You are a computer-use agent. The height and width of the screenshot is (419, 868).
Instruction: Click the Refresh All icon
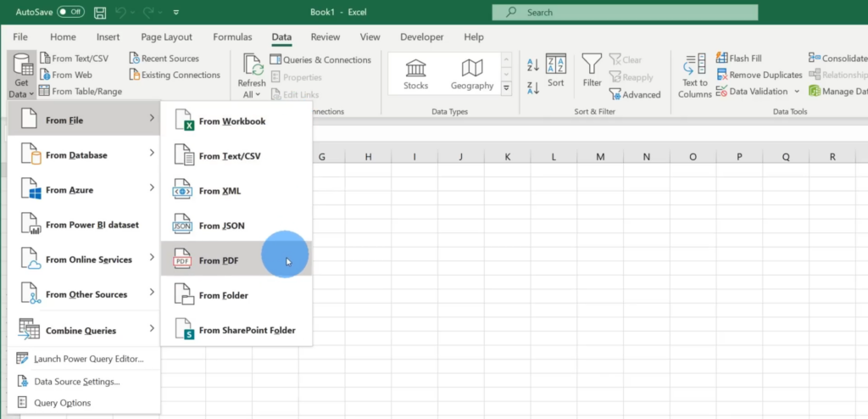[x=252, y=66]
